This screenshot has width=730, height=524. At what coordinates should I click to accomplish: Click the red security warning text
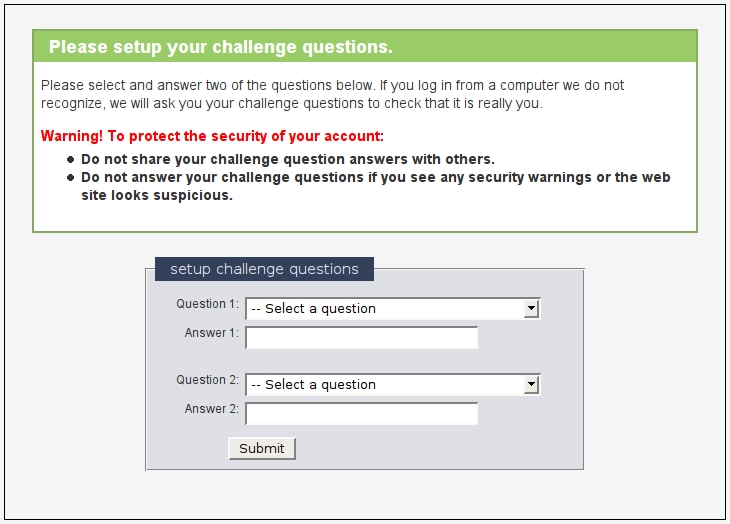[x=212, y=136]
